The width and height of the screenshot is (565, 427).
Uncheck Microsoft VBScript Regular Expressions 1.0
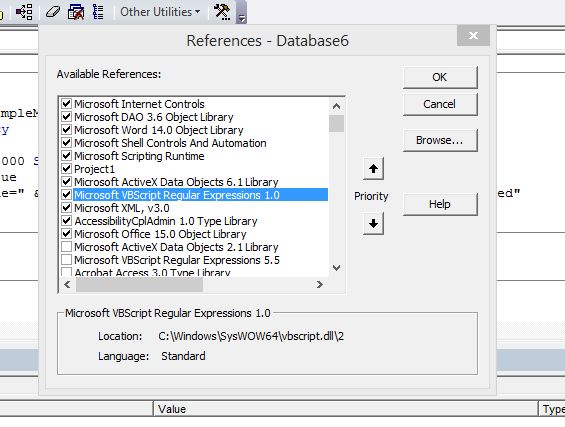pyautogui.click(x=66, y=195)
